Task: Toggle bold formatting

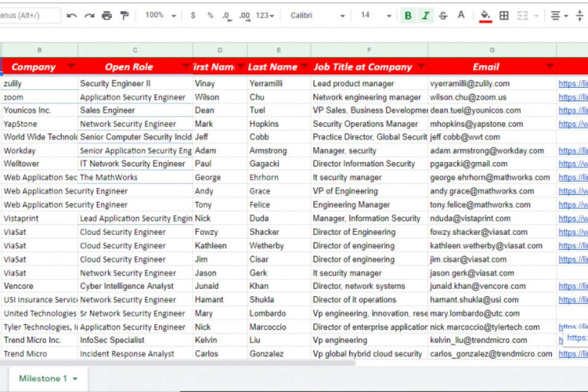Action: (x=408, y=15)
